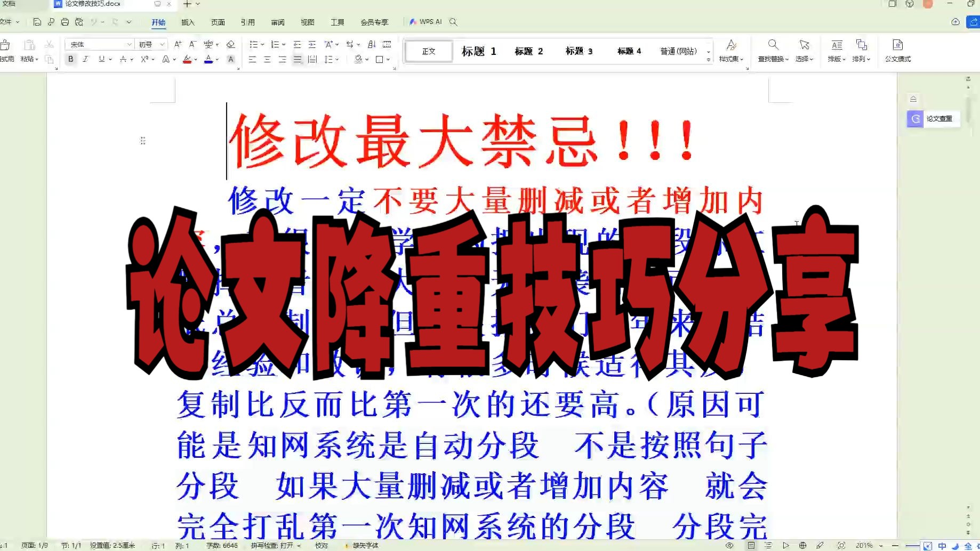Click the web layout globe icon in status bar
The image size is (980, 551).
click(x=802, y=545)
